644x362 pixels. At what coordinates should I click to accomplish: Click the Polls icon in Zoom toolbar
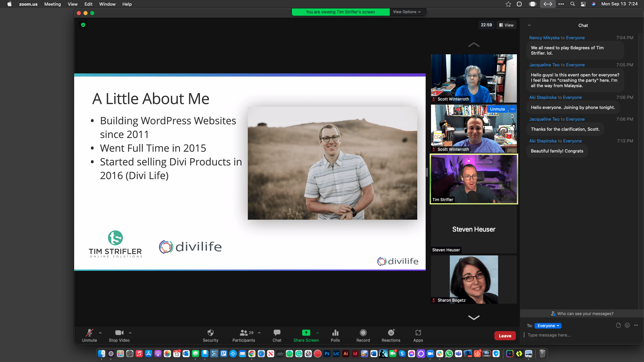tap(335, 336)
